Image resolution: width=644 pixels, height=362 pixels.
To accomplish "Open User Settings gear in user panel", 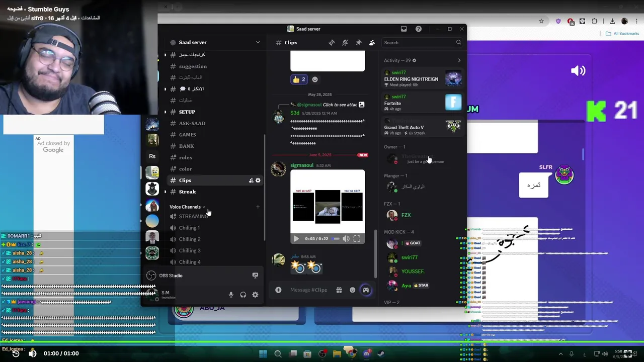I will (x=255, y=295).
